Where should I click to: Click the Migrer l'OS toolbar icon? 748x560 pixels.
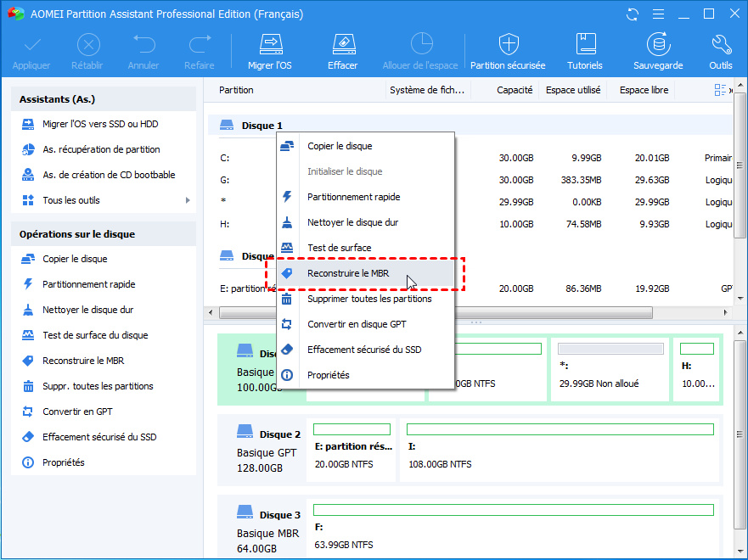(269, 51)
